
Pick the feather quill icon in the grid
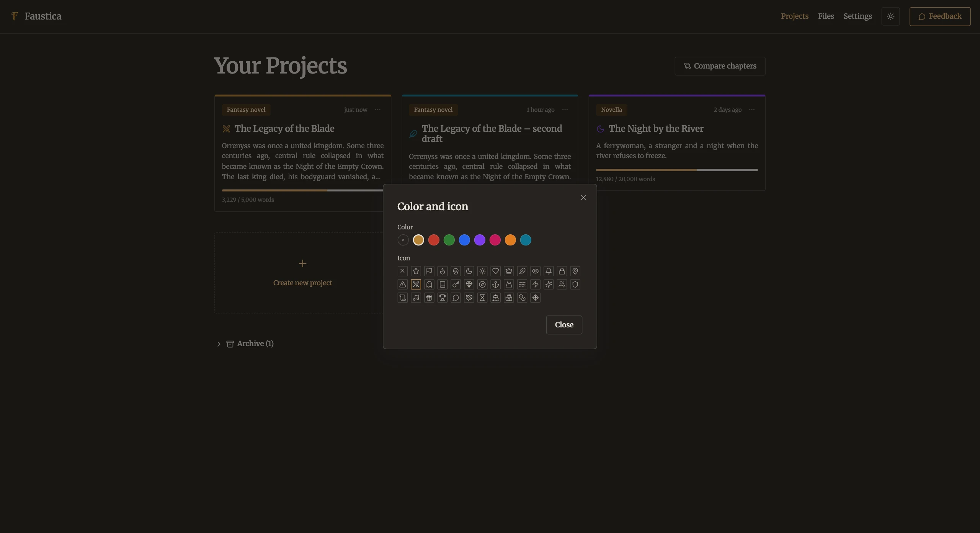pyautogui.click(x=522, y=271)
